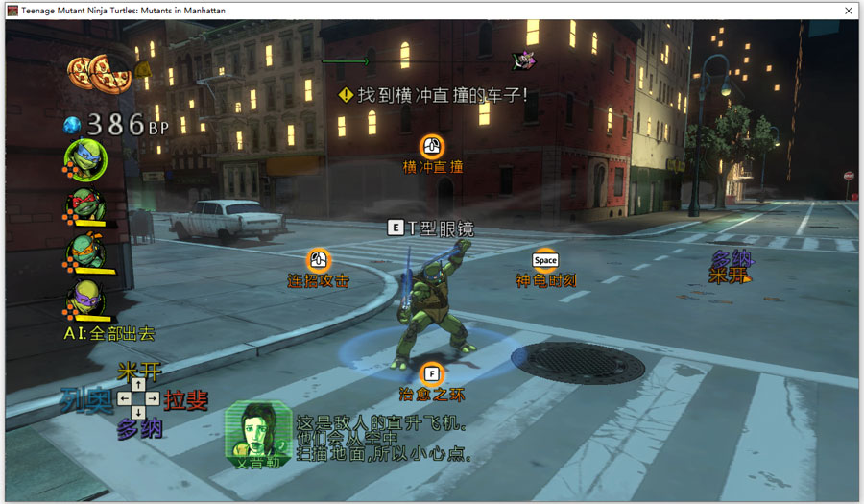Click the Space key icon above 神龟时刻
This screenshot has width=864, height=504.
click(545, 260)
